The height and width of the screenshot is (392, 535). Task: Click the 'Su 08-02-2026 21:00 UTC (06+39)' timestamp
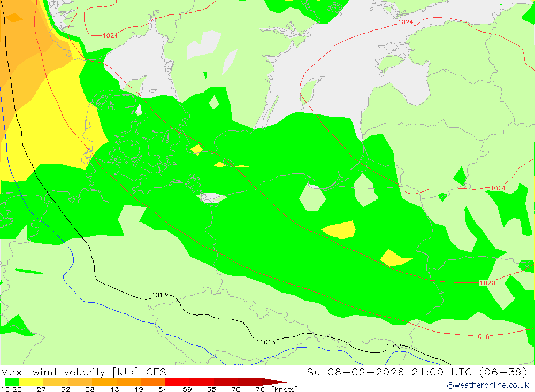click(x=417, y=372)
